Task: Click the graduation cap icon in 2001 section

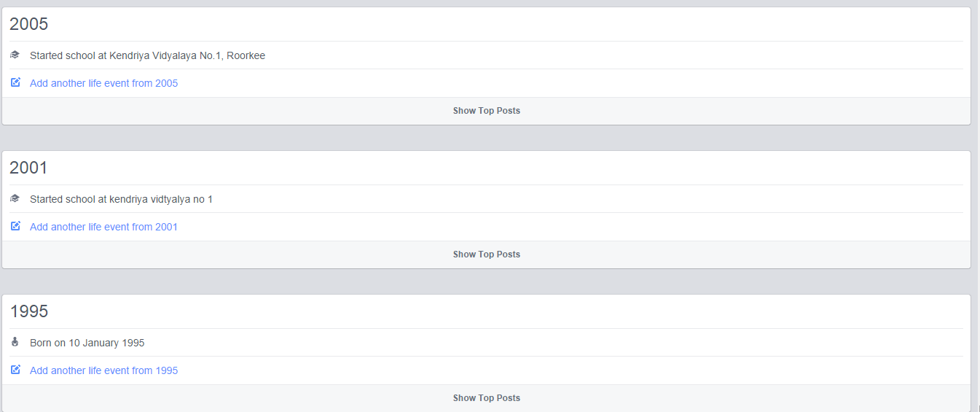Action: 15,198
